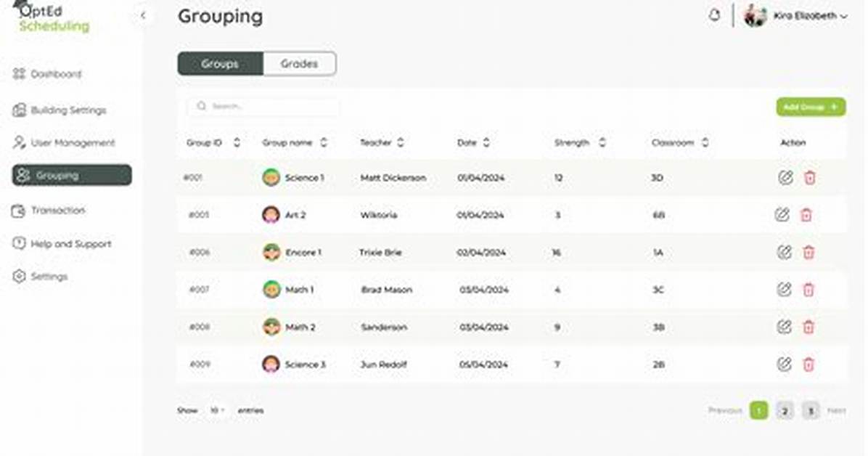Click the teacher name Matt Dickerson

[393, 178]
